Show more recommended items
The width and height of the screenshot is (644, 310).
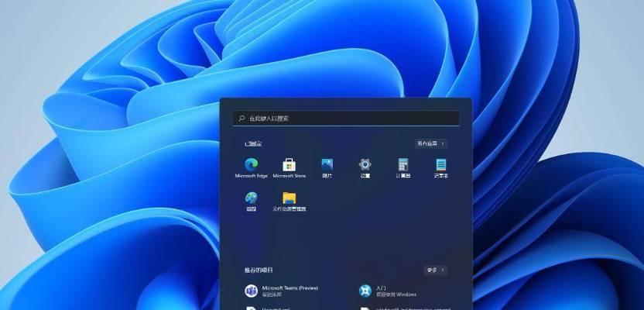435,270
